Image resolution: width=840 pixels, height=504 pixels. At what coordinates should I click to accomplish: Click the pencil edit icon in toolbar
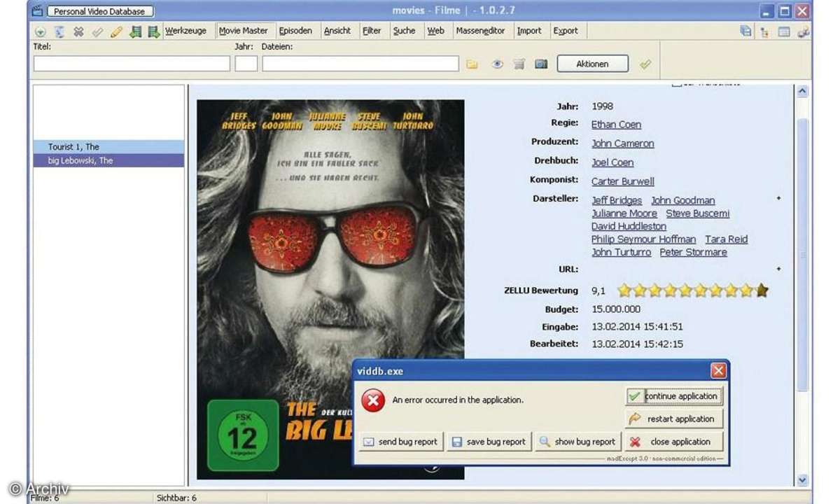[x=116, y=31]
